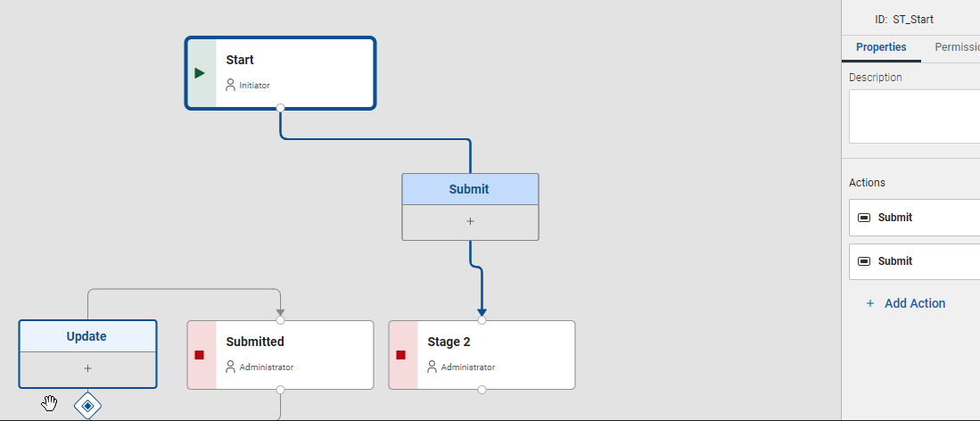Switch to the Properties tab
The image size is (980, 421).
881,47
